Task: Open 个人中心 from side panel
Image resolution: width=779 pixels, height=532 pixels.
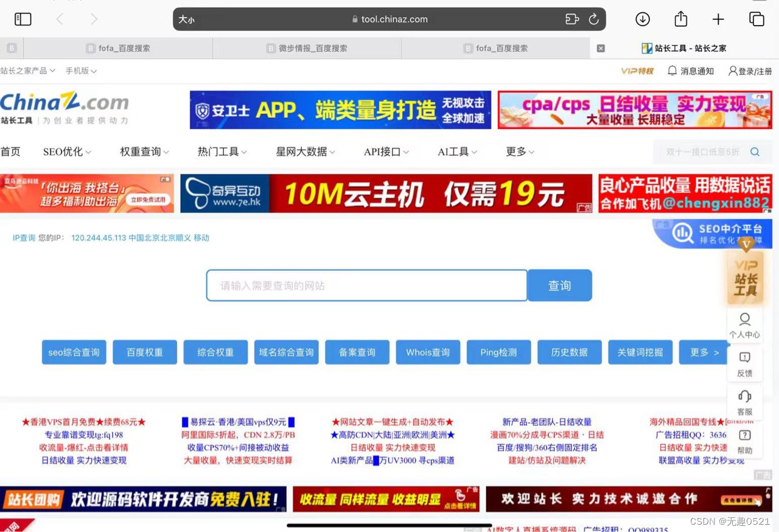Action: [744, 326]
